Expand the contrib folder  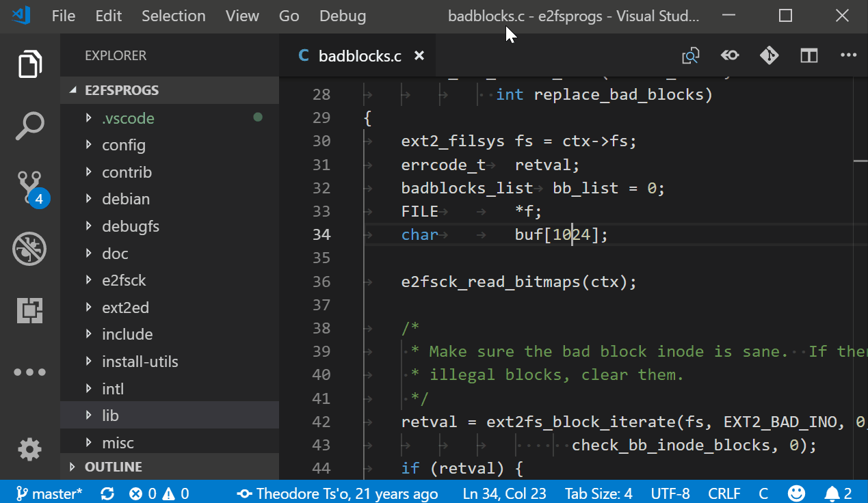pyautogui.click(x=170, y=172)
